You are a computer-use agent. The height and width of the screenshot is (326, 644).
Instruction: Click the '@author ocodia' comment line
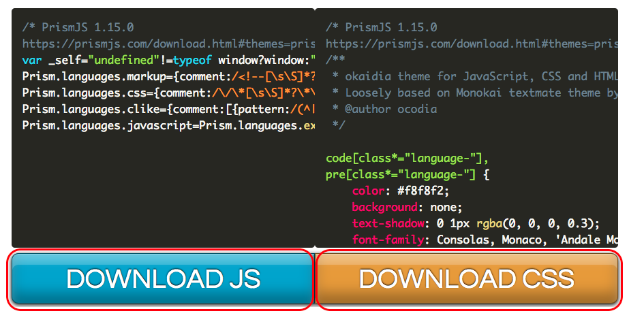384,110
